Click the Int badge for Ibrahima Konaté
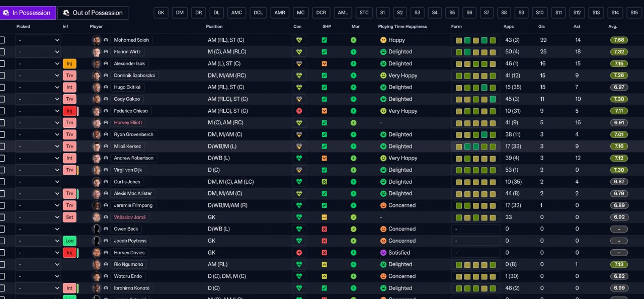The image size is (644, 299). pos(69,288)
